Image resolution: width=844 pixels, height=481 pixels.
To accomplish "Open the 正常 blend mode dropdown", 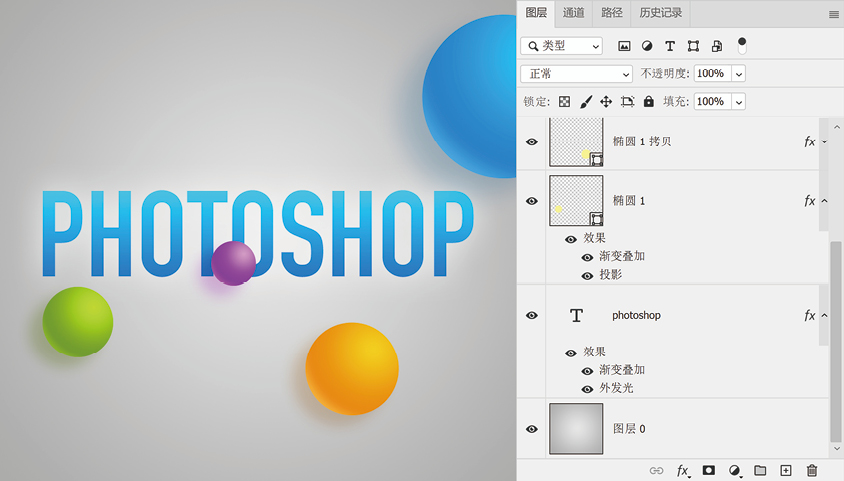I will tap(576, 74).
